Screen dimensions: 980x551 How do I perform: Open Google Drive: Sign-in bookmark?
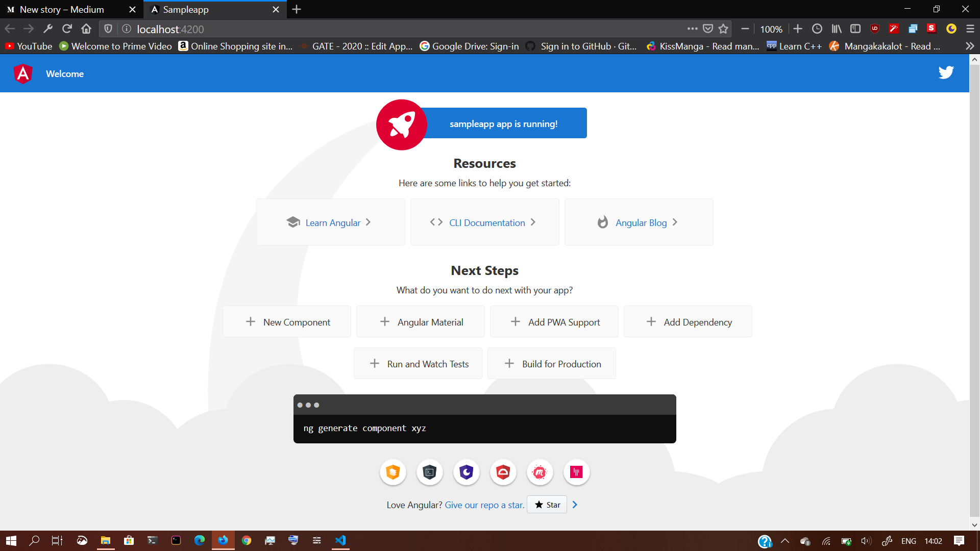(x=469, y=46)
